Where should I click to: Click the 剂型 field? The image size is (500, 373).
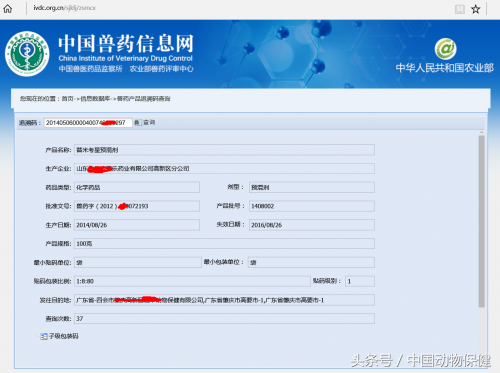[x=312, y=187]
